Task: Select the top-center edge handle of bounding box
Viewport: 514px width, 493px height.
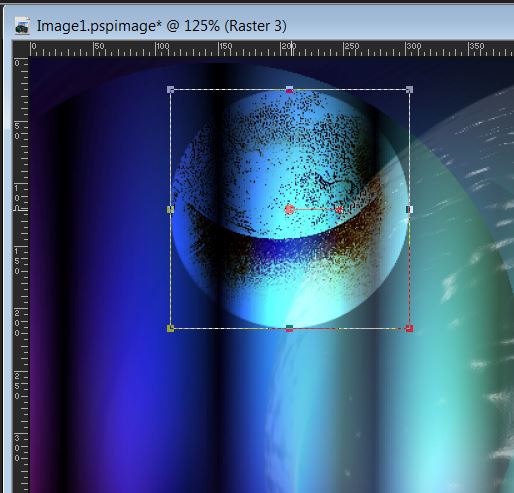Action: [290, 89]
